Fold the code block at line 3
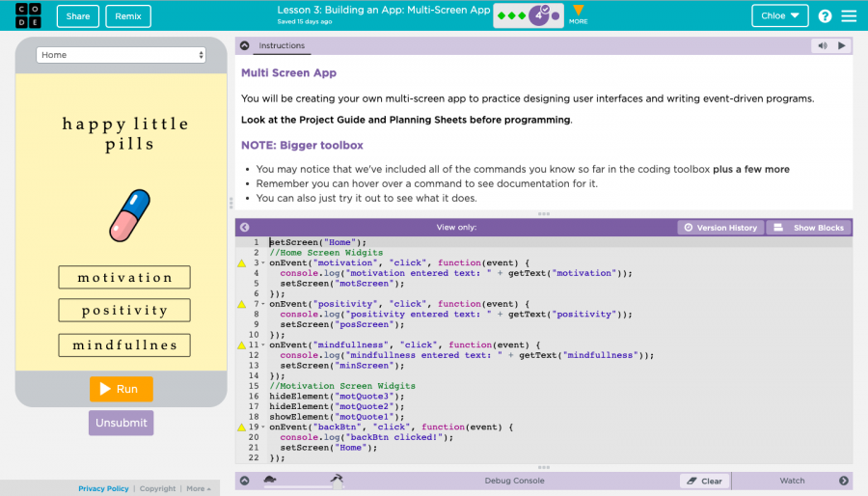Image resolution: width=868 pixels, height=496 pixels. [263, 262]
